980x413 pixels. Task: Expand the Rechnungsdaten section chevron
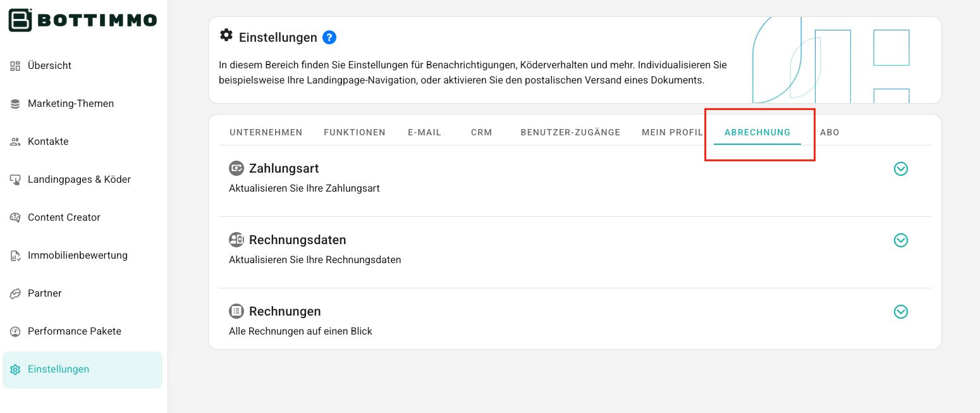click(901, 240)
